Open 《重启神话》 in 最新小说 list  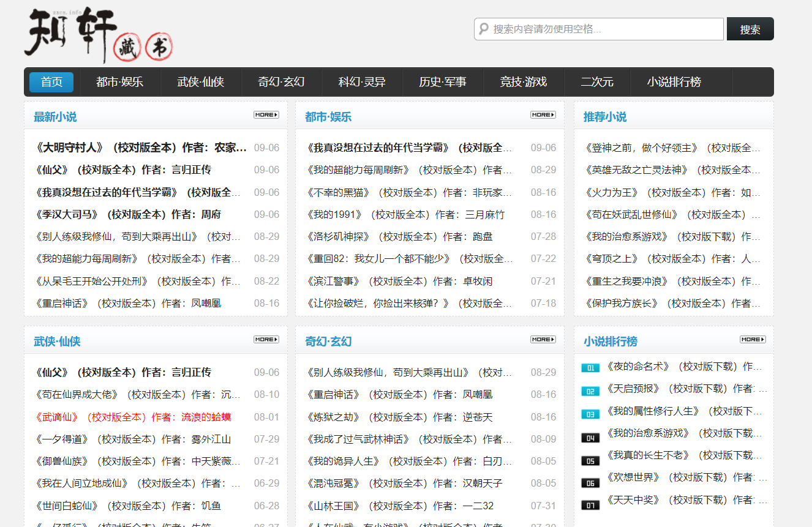(x=129, y=303)
